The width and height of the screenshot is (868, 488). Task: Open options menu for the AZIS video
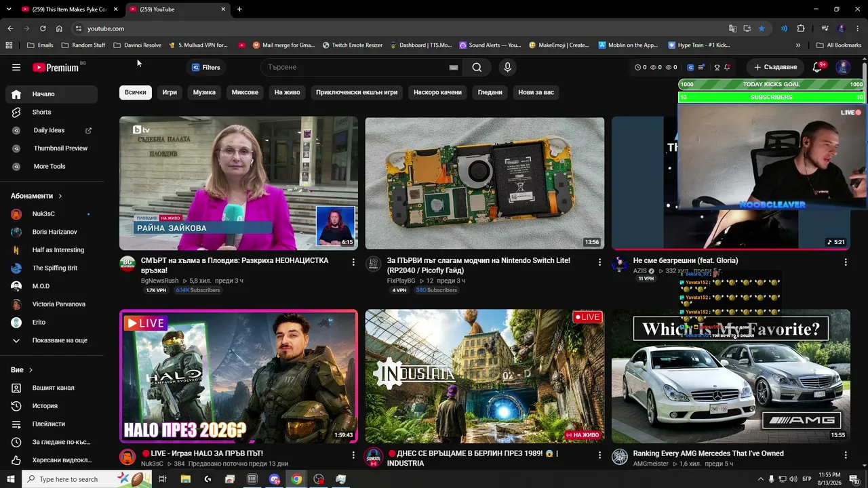tap(846, 262)
